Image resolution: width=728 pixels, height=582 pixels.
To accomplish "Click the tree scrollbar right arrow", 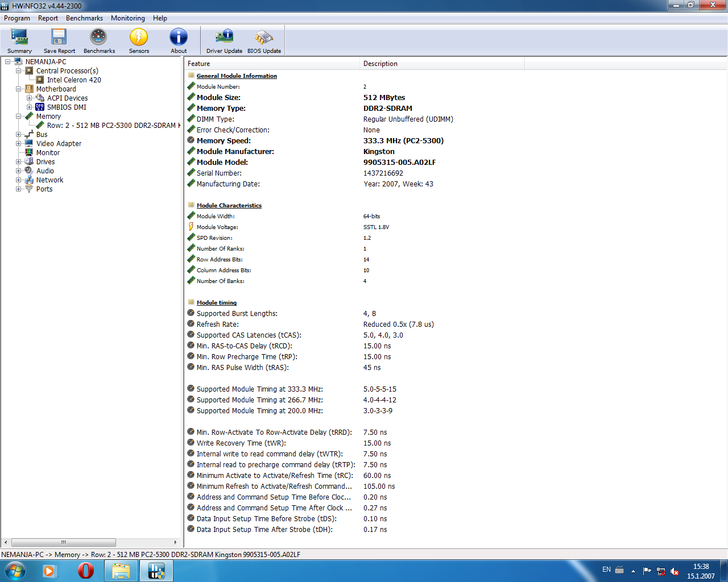I will [x=176, y=542].
